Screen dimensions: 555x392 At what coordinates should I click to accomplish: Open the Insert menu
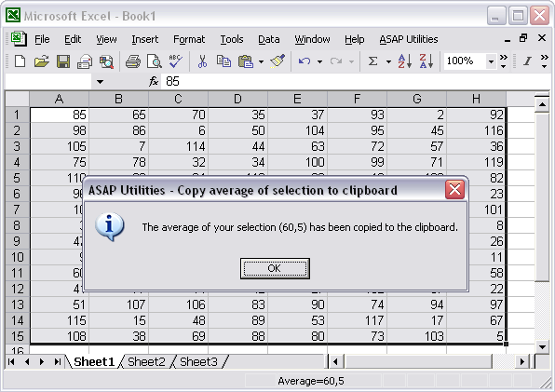[144, 39]
